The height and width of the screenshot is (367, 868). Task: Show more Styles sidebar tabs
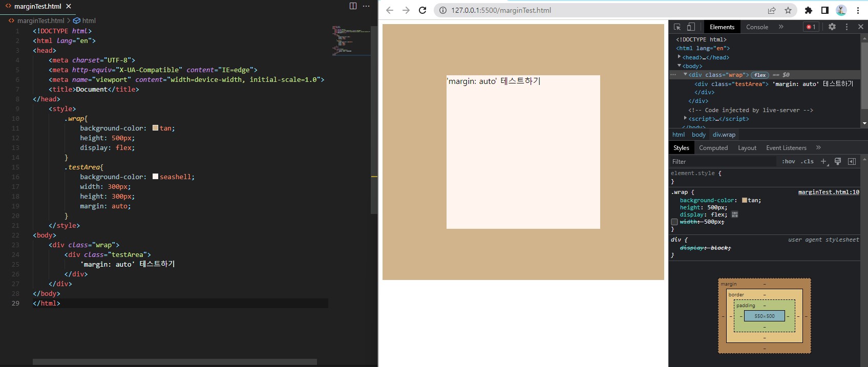[818, 147]
